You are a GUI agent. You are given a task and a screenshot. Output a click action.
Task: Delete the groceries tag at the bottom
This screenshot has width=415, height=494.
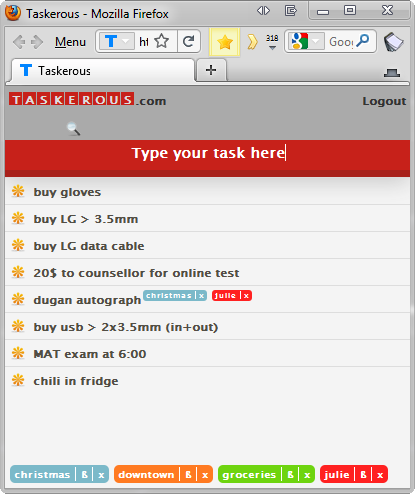coord(307,475)
